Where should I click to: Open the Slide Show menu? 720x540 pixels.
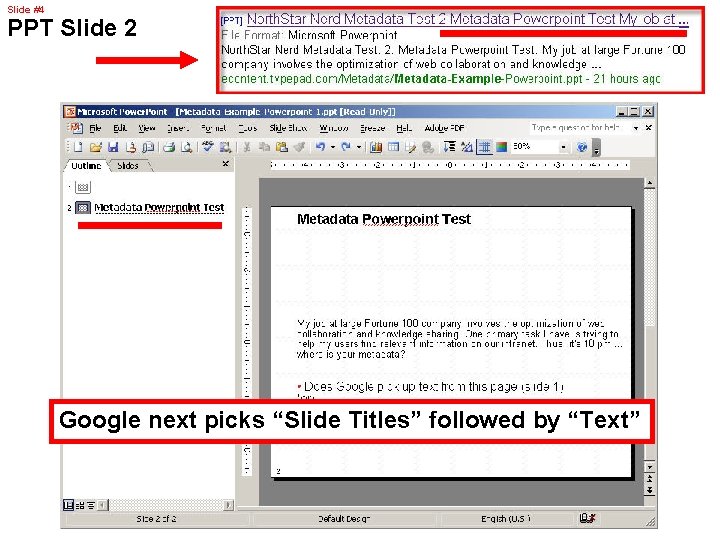[288, 128]
